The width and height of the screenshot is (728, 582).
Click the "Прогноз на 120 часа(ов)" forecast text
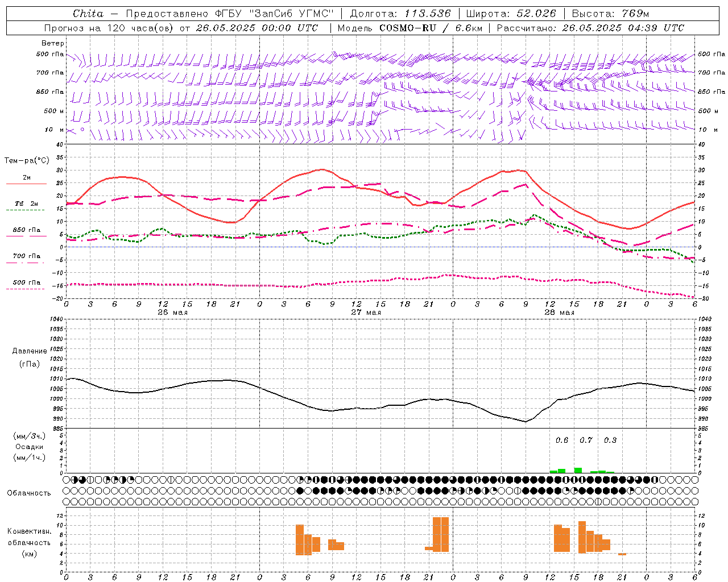point(109,28)
